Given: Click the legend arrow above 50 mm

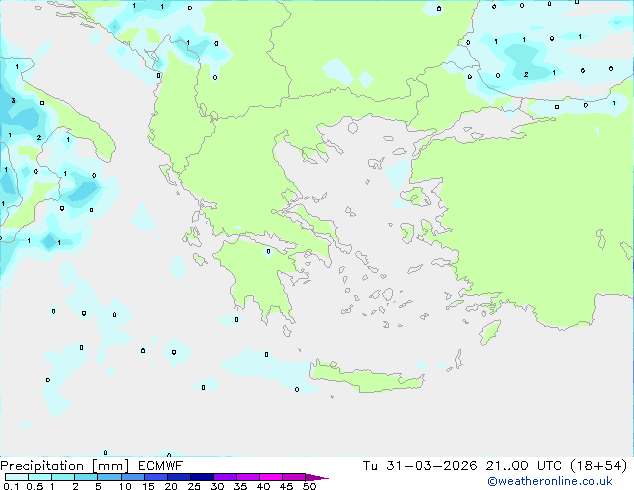Looking at the screenshot, I should (317, 477).
